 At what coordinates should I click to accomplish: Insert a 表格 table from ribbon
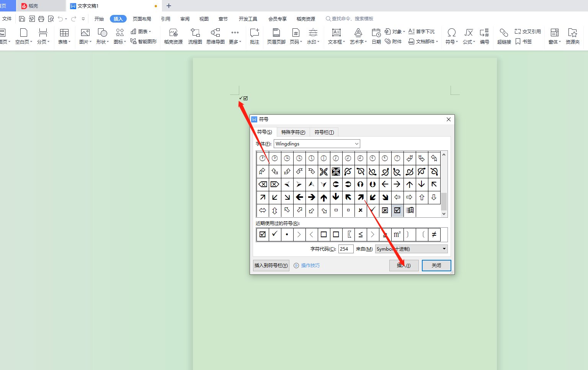click(x=64, y=36)
